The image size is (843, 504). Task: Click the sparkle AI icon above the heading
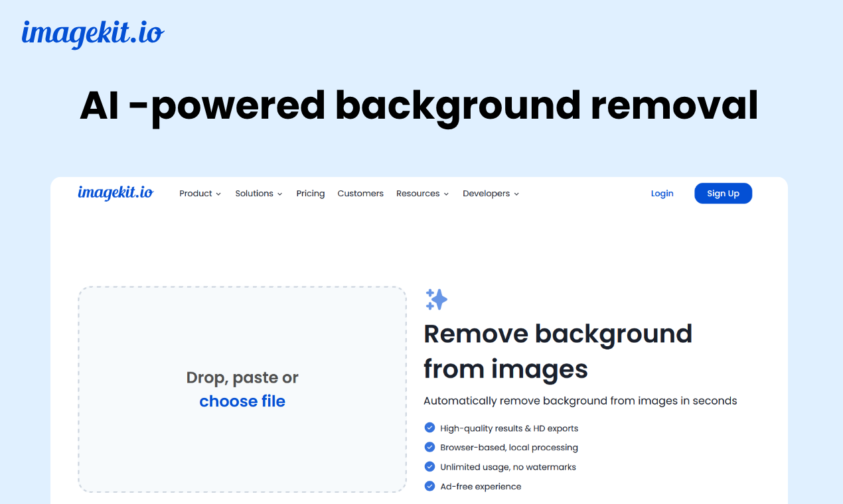(436, 299)
